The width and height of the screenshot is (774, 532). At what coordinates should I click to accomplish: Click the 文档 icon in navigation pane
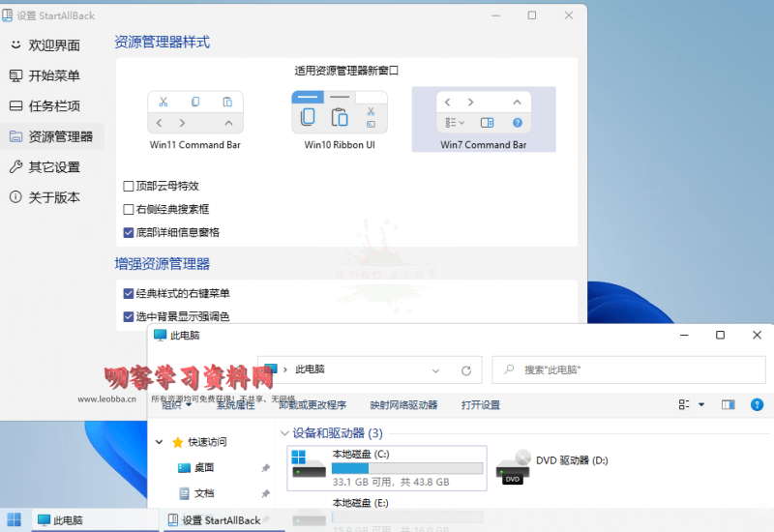point(184,493)
